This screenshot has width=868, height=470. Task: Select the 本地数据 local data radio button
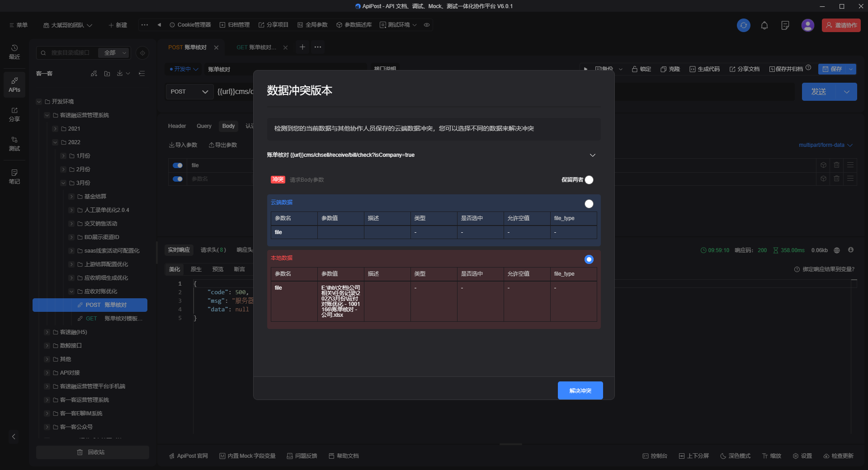589,259
